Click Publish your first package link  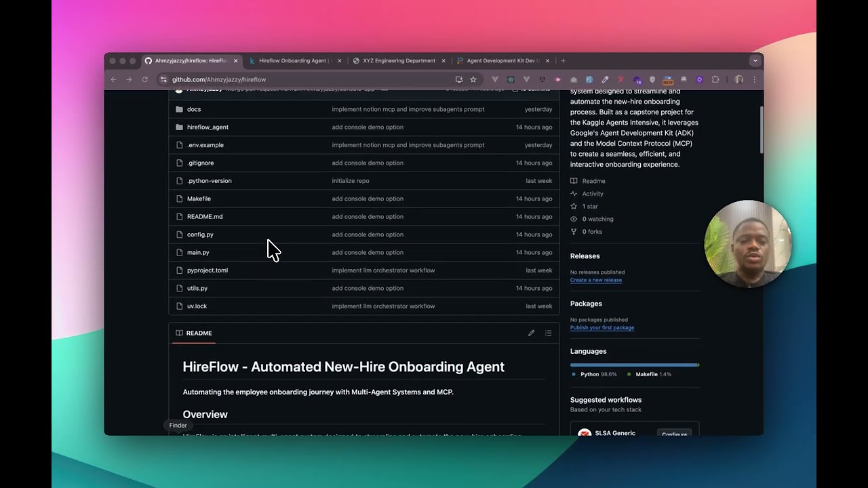(x=602, y=327)
